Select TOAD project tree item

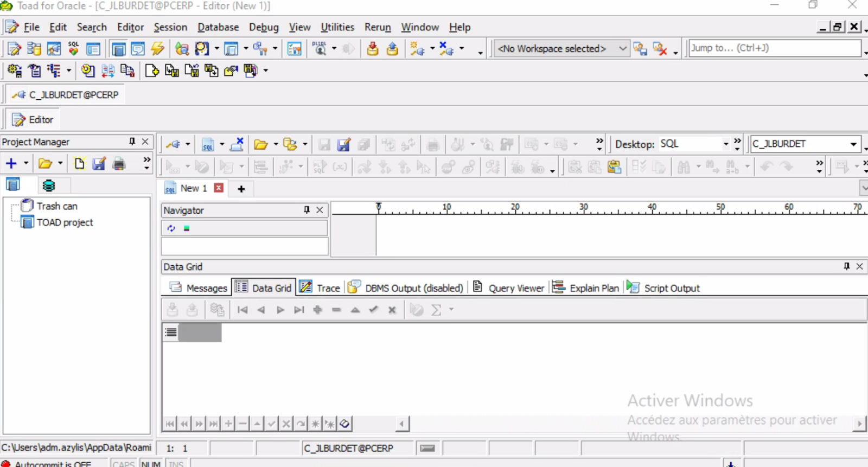pyautogui.click(x=65, y=222)
